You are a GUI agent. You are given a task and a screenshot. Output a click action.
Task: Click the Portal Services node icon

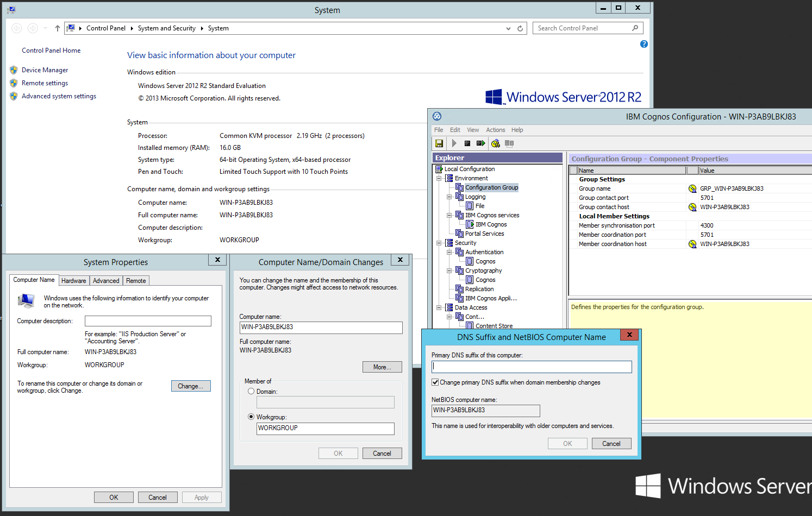460,234
